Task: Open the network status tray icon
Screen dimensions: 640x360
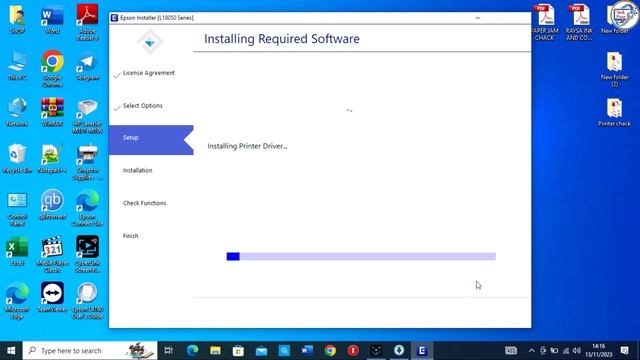Action: click(566, 351)
